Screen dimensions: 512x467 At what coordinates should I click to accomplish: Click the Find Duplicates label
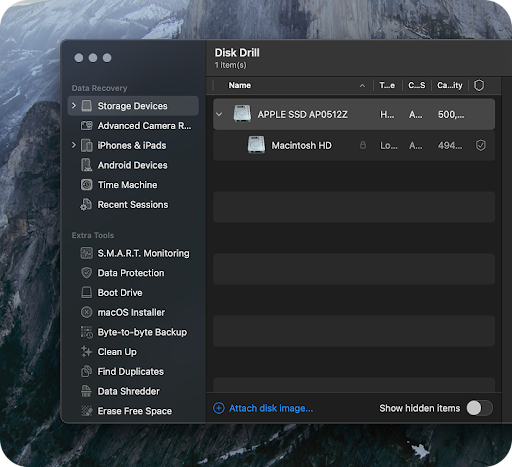coord(131,371)
